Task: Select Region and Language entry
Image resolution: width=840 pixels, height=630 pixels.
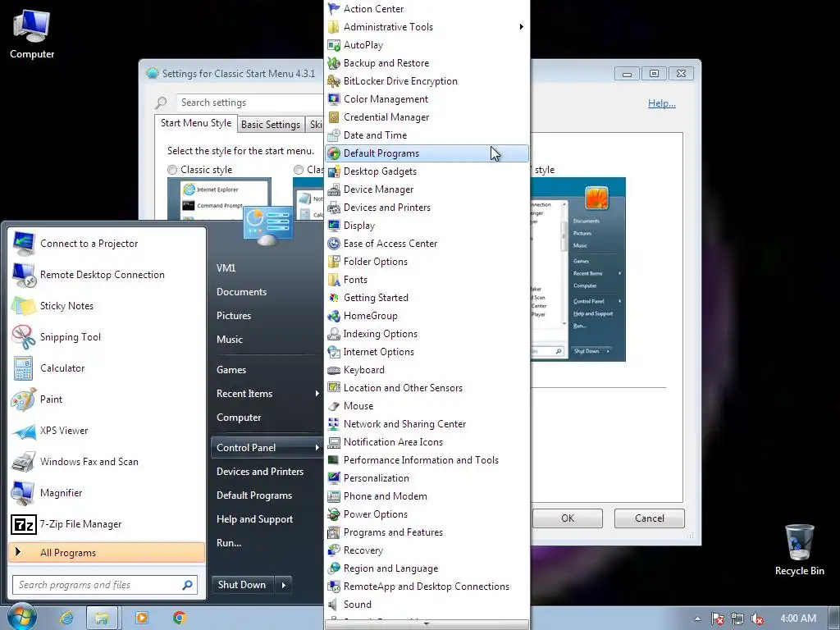Action: coord(427,568)
